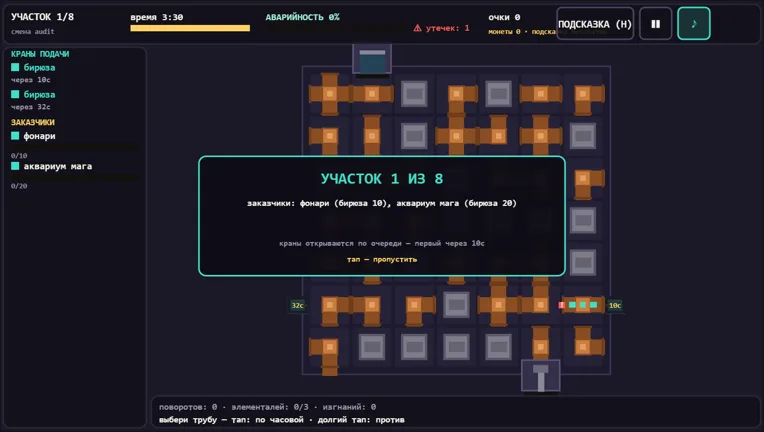Image resolution: width=764 pixels, height=432 pixels.
Task: Click the '0/20' progress count under аквариум мага
Action: 19,186
